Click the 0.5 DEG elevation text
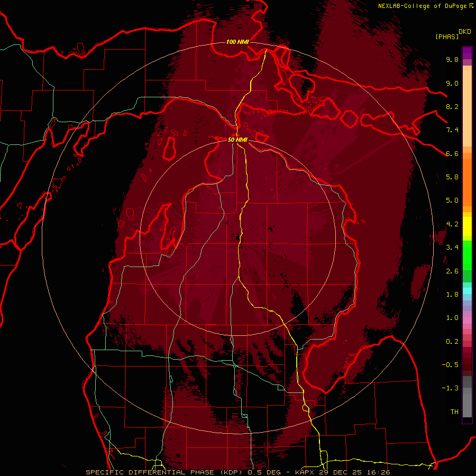 264,472
